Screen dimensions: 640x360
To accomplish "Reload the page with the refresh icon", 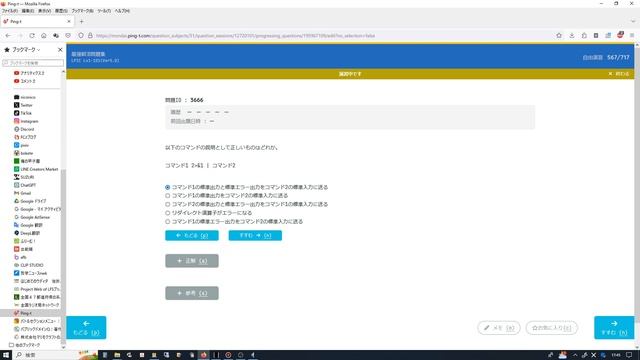I will tap(32, 36).
